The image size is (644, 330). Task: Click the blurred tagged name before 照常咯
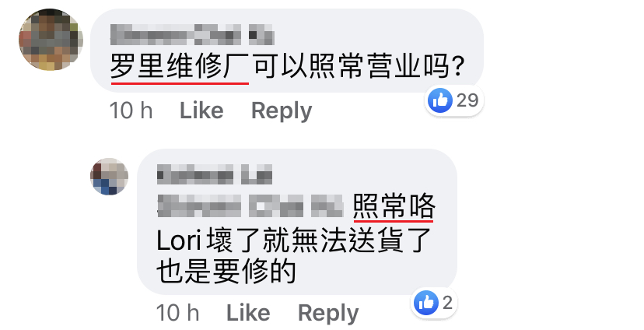(x=250, y=206)
